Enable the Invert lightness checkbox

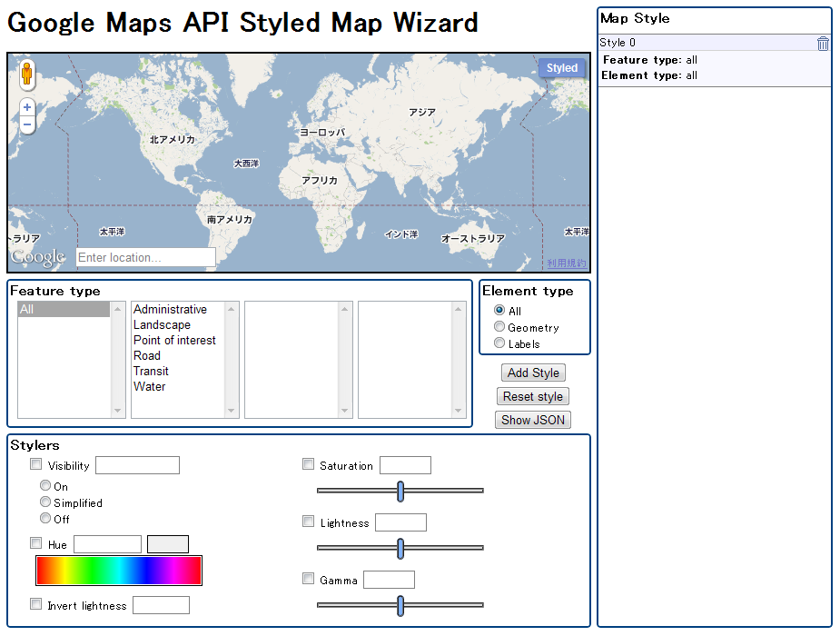[36, 604]
